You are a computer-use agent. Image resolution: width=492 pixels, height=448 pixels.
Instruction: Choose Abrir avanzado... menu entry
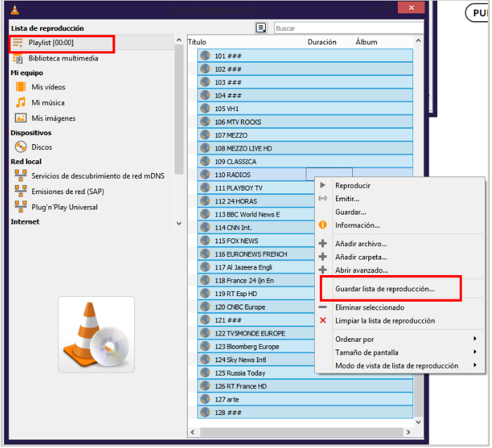click(x=400, y=270)
